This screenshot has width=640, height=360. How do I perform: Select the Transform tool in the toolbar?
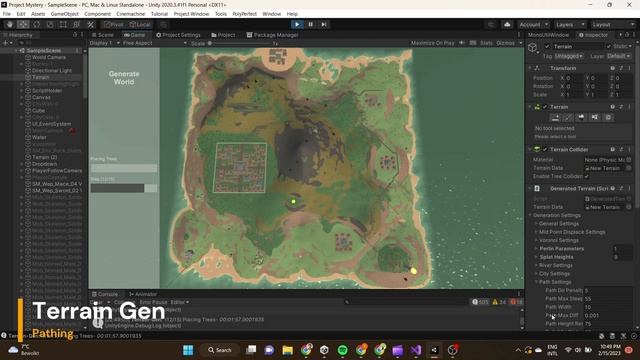point(77,24)
